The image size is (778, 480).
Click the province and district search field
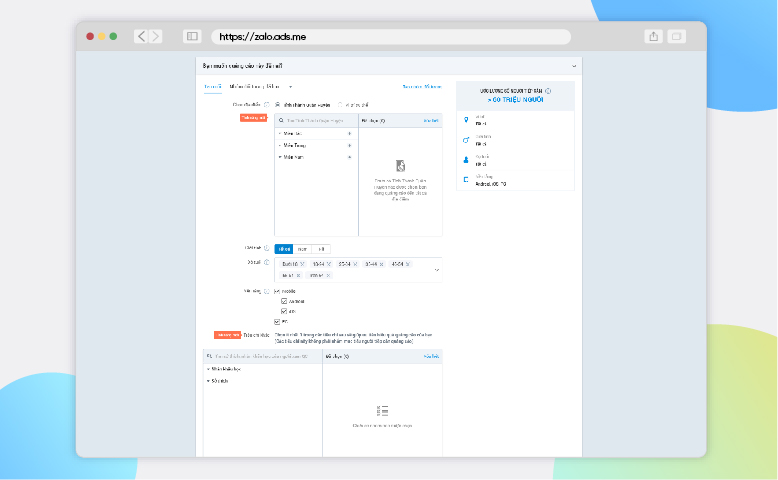pyautogui.click(x=316, y=121)
